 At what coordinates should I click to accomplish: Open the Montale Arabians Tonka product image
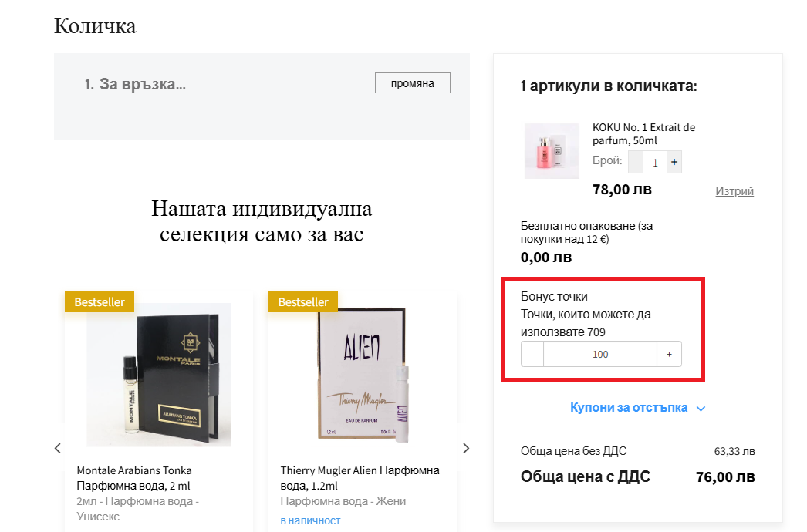pos(158,375)
